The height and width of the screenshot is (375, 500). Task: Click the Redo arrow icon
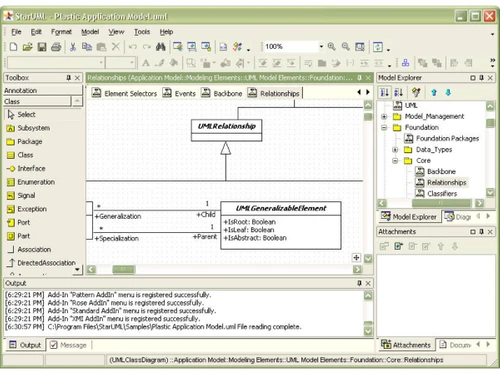[146, 47]
